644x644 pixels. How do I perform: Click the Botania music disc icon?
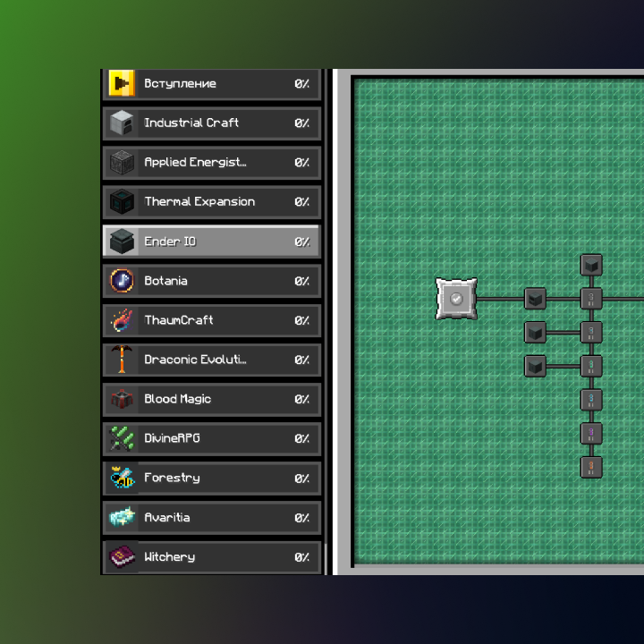click(x=122, y=281)
